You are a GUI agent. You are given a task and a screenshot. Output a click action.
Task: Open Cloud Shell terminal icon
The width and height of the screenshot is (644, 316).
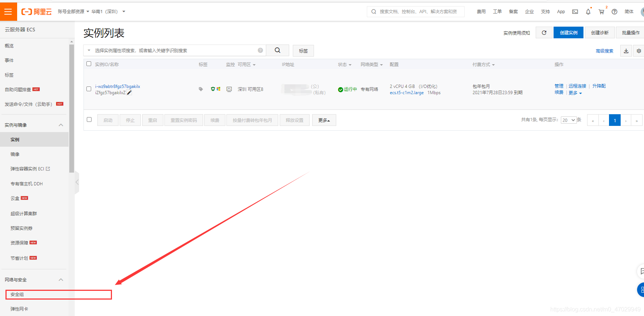pyautogui.click(x=575, y=12)
